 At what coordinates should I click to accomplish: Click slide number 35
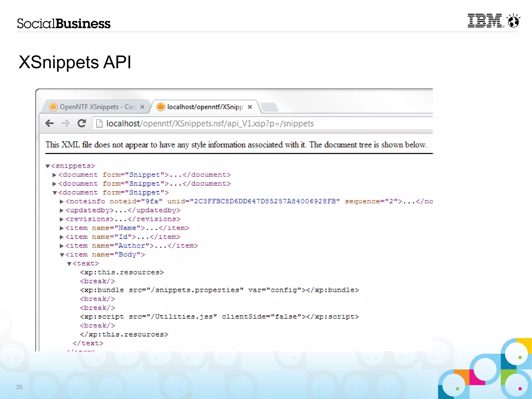click(x=19, y=387)
